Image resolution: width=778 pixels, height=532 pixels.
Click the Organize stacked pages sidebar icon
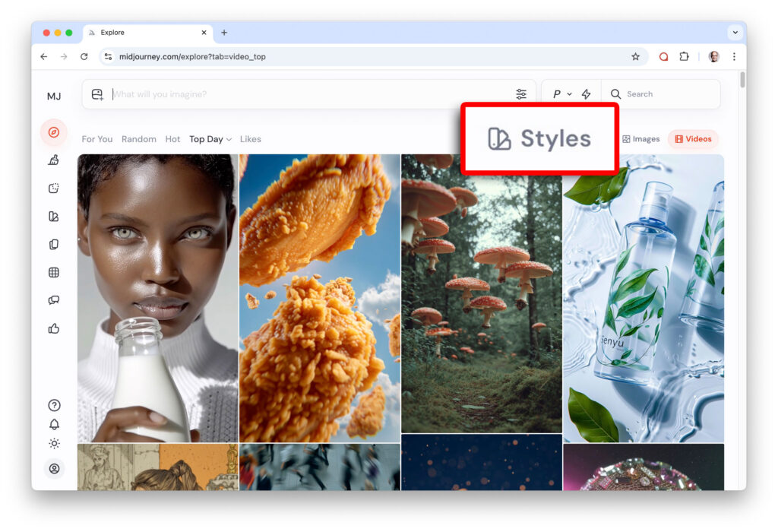click(53, 245)
